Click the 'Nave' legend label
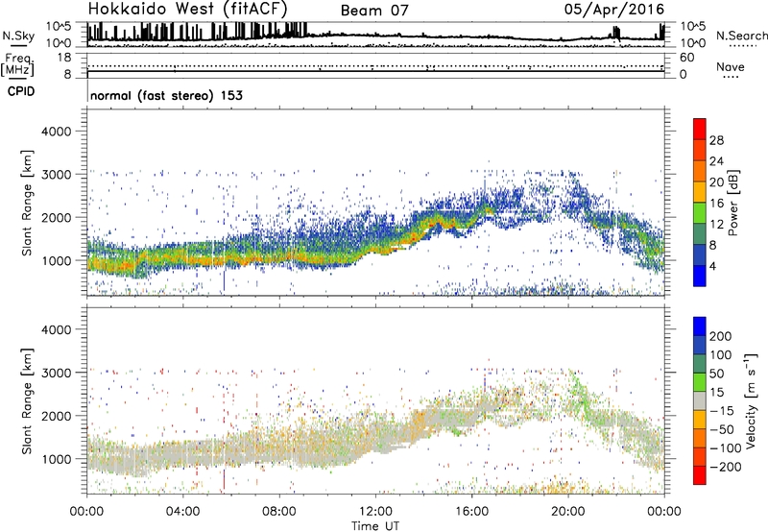Viewport: 768px width, 532px height. pos(731,66)
